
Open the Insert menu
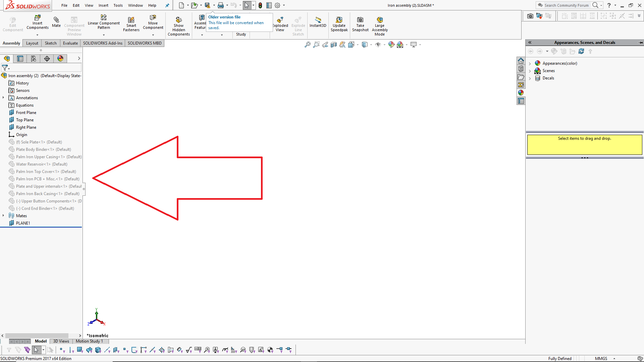tap(103, 5)
